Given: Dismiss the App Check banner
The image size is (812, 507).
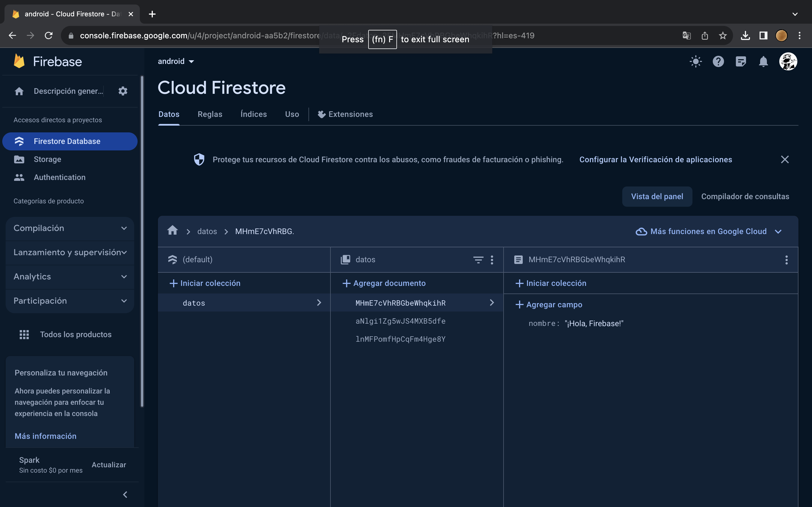Looking at the screenshot, I should [784, 160].
